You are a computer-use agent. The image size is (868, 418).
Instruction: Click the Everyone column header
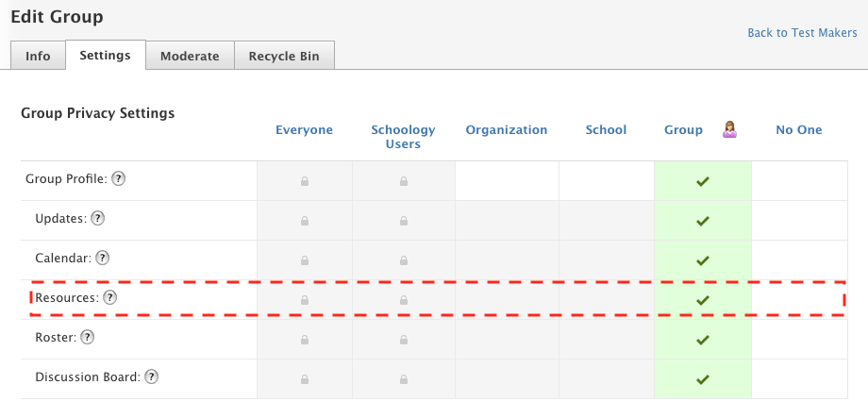click(x=304, y=130)
